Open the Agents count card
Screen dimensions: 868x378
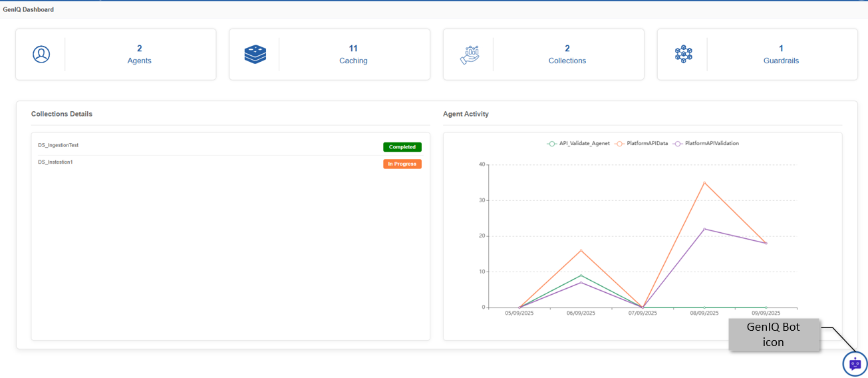click(116, 55)
